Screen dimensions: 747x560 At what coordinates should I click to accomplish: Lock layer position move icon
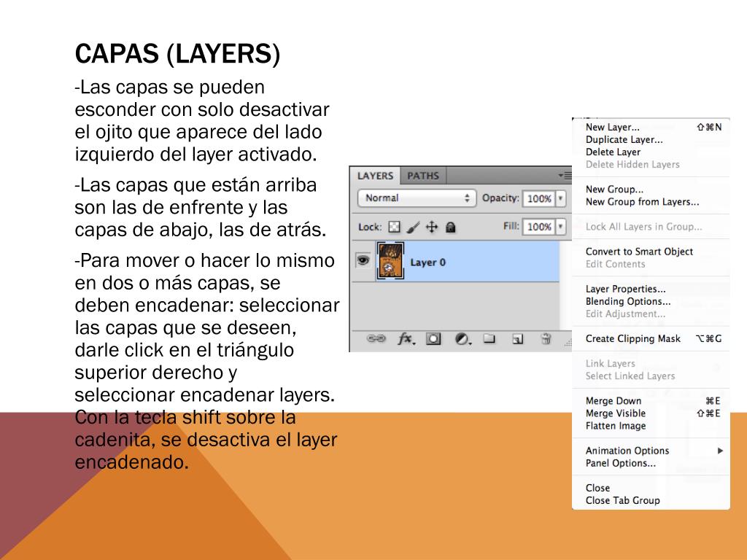[432, 227]
